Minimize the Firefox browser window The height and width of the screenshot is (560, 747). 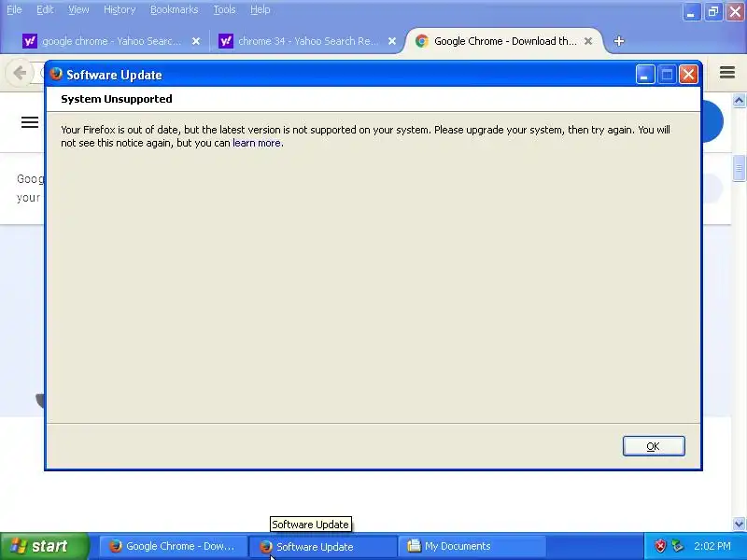coord(691,12)
